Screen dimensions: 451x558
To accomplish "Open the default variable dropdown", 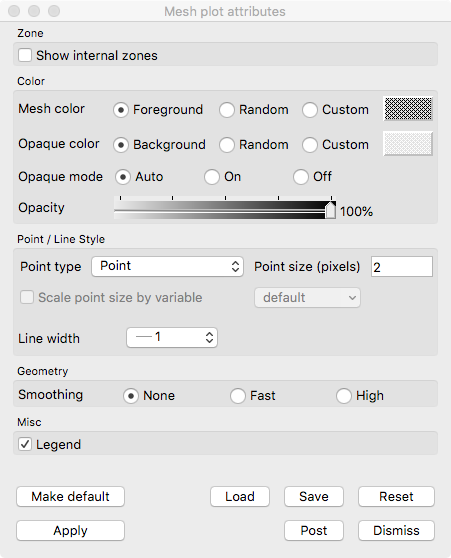I will (x=307, y=298).
